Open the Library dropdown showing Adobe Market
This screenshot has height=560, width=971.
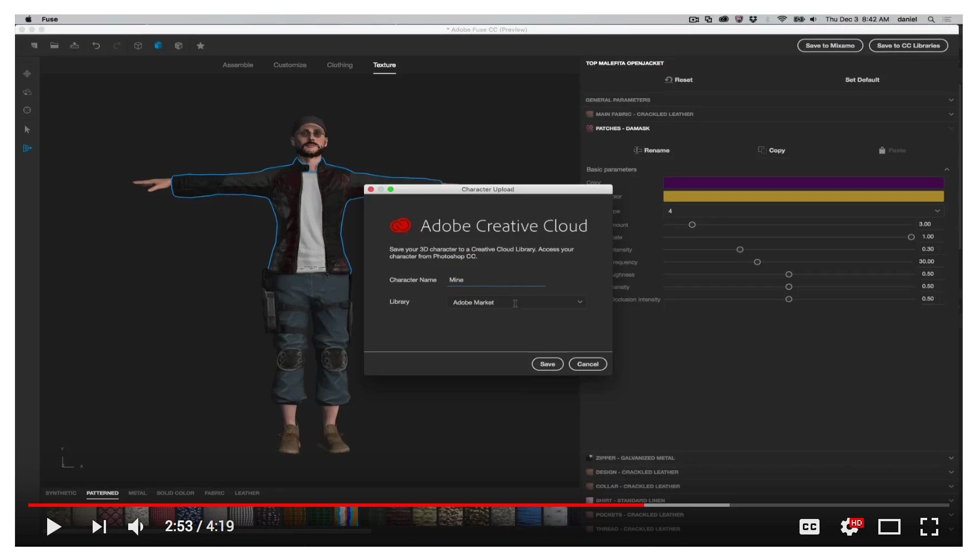517,302
